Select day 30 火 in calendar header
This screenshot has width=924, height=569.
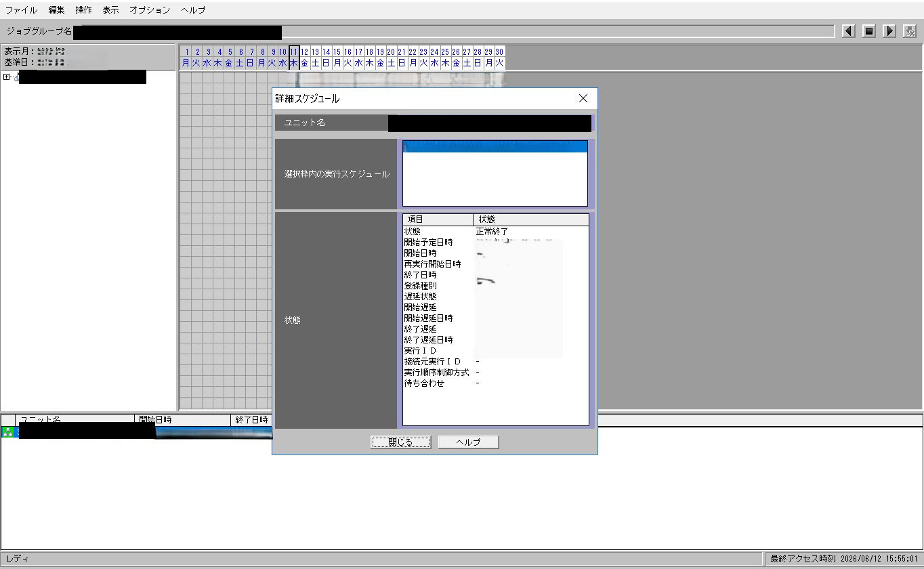tap(499, 58)
